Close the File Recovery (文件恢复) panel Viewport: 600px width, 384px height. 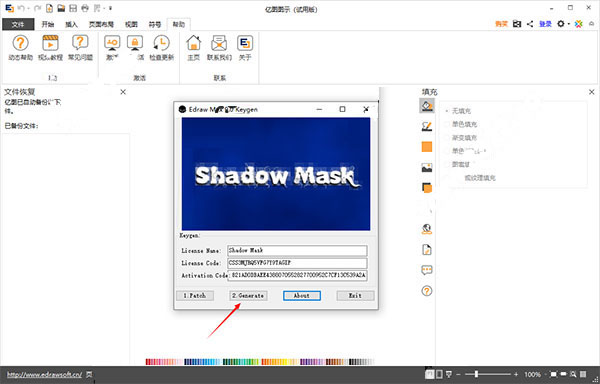[123, 92]
